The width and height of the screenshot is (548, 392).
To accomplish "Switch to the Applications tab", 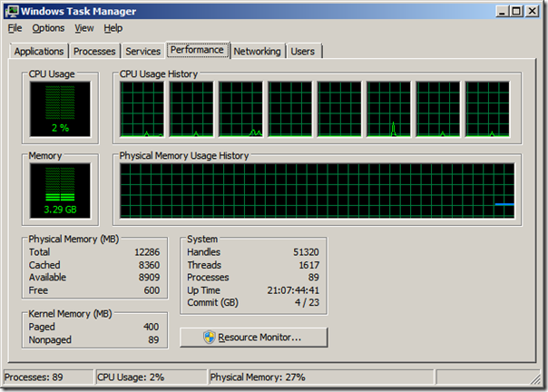I will tap(39, 51).
